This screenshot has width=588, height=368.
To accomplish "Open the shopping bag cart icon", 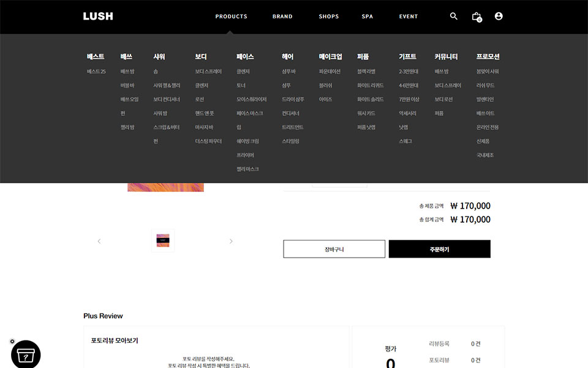I will pos(477,17).
